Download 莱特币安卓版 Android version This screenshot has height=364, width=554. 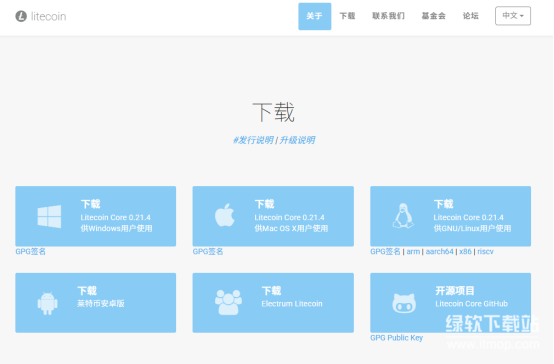tap(95, 303)
